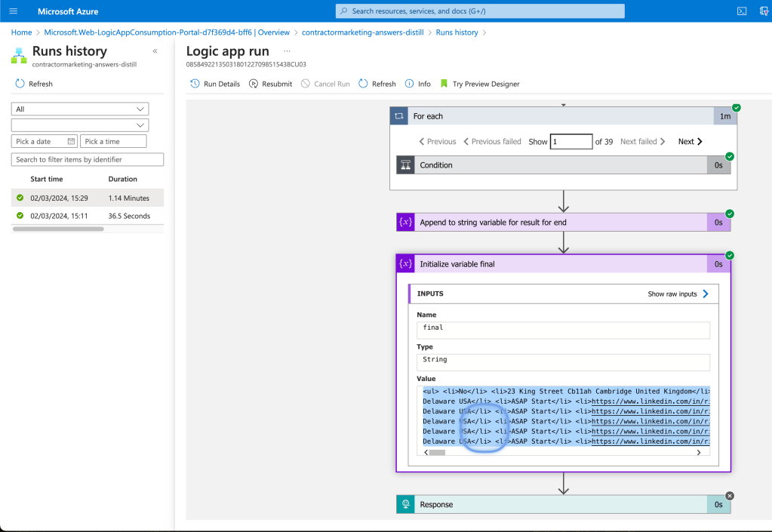Image resolution: width=772 pixels, height=532 pixels.
Task: Click the Type field containing String
Action: coord(563,362)
